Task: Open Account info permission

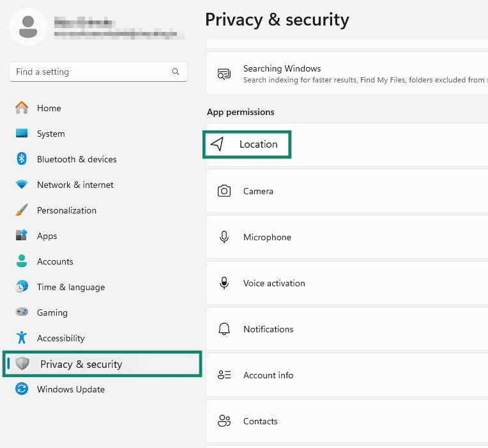Action: [x=347, y=375]
